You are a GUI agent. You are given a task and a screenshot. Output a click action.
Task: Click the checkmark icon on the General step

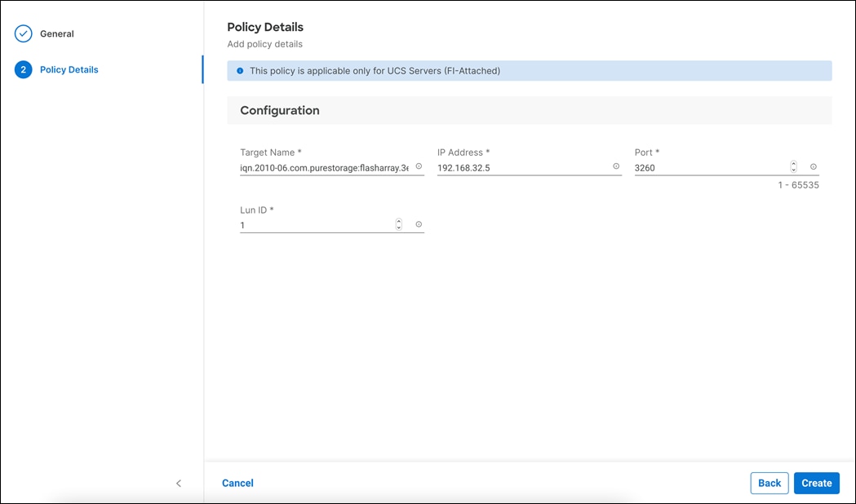click(x=21, y=34)
